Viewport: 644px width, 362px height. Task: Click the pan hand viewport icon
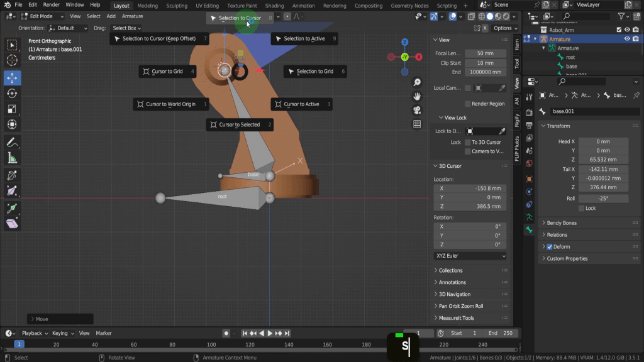pos(417,96)
